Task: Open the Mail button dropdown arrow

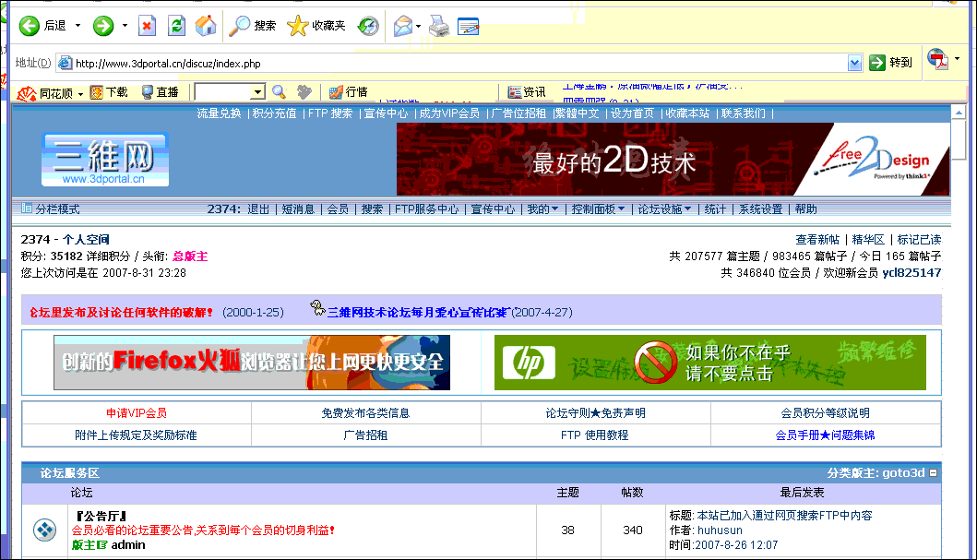Action: [x=419, y=26]
